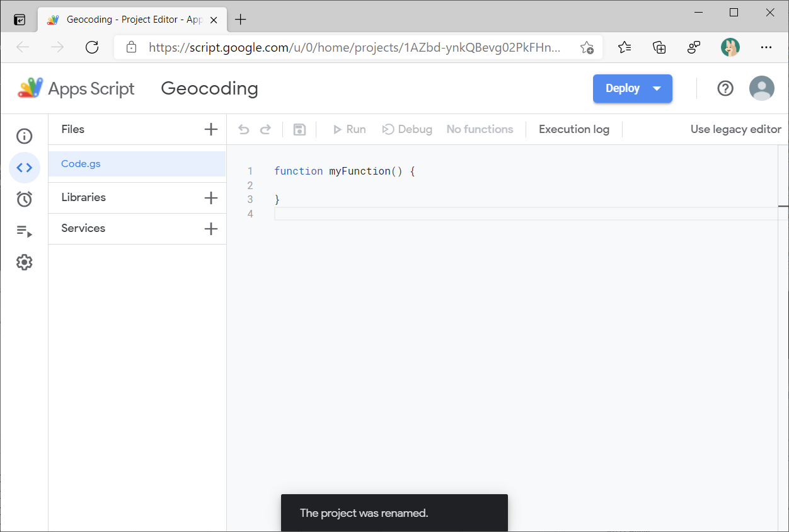
Task: Switch to Use legacy editor
Action: [x=736, y=129]
